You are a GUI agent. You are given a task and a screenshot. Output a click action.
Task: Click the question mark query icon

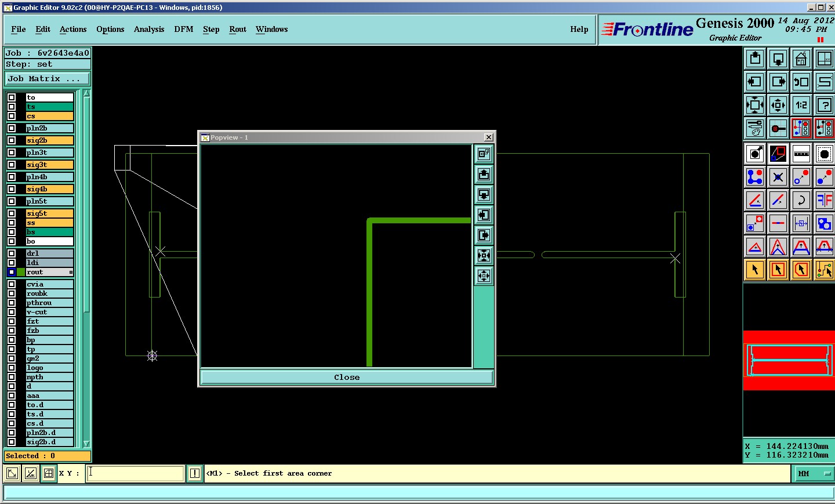coord(825,105)
